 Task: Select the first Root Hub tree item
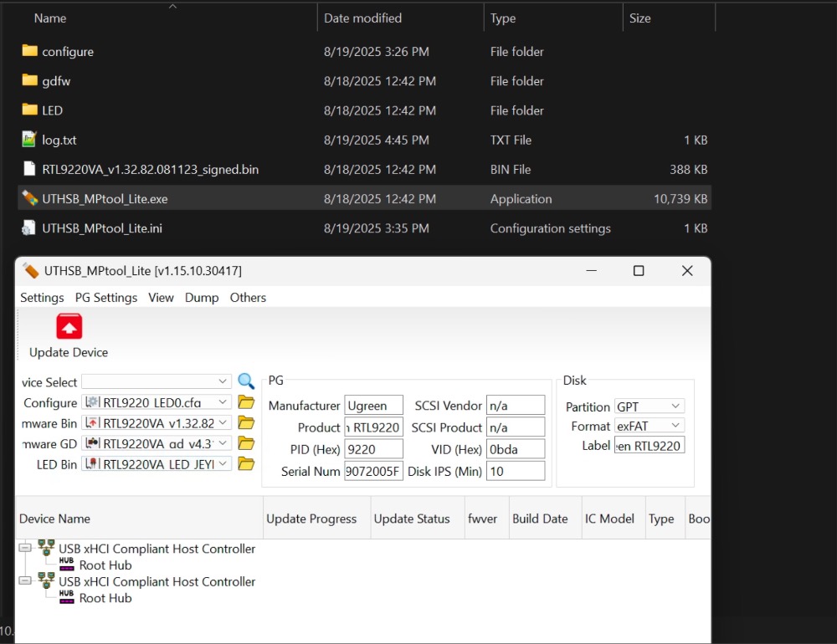pos(105,565)
